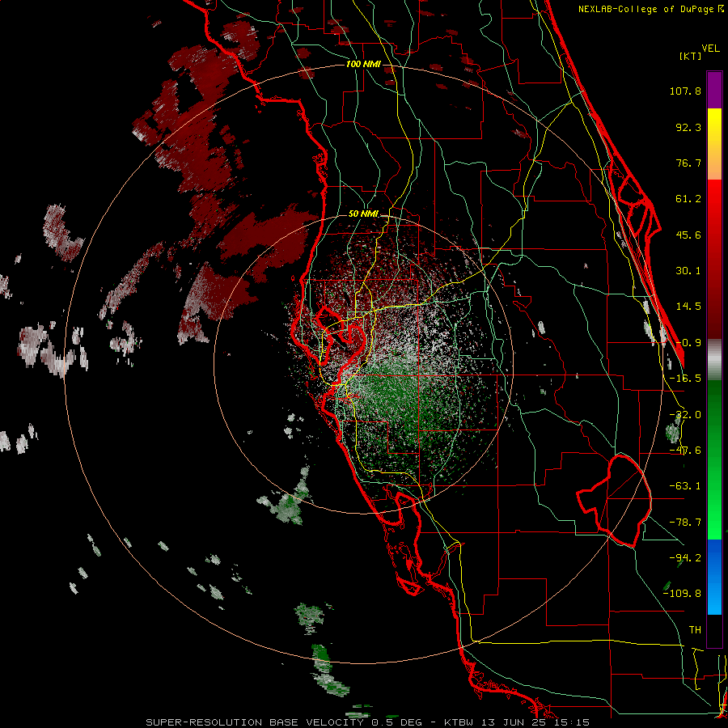Click the 61.2 scale value
The image size is (728, 728).
pyautogui.click(x=688, y=199)
